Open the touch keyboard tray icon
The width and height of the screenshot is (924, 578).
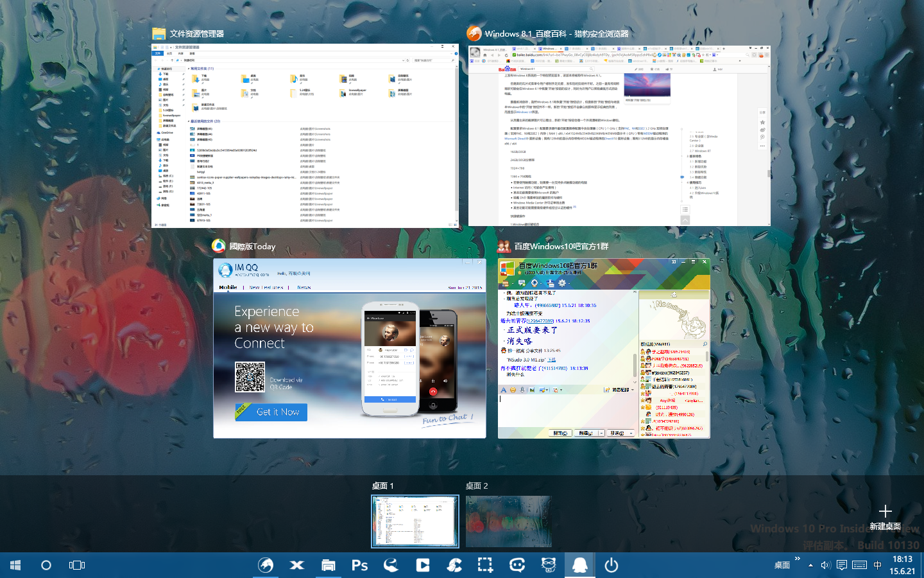[860, 565]
